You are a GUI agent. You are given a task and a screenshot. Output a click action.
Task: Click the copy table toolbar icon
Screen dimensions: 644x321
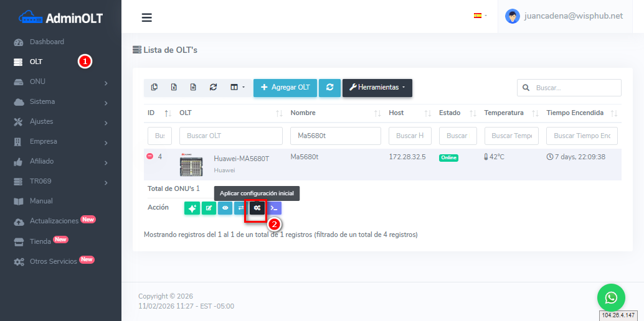pyautogui.click(x=154, y=88)
